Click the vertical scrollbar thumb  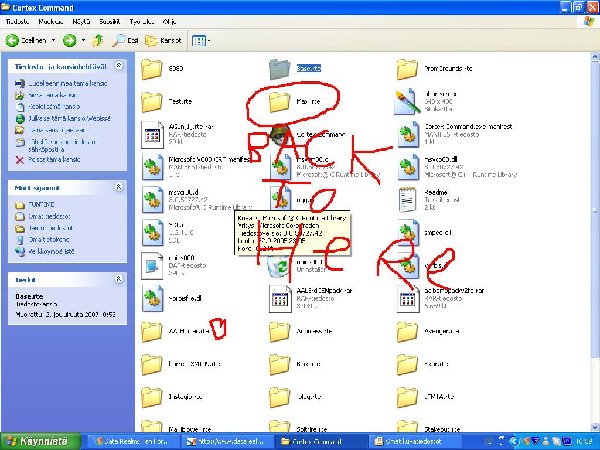[x=595, y=210]
